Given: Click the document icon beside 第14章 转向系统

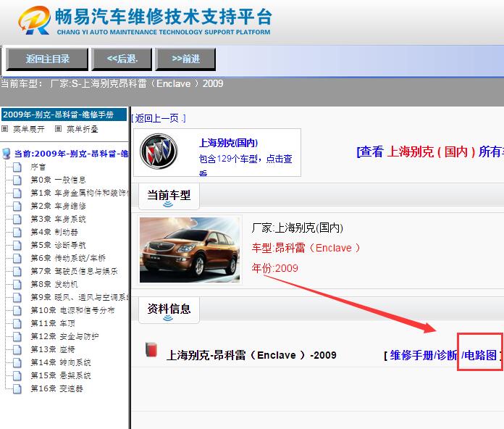Looking at the screenshot, I should click(17, 363).
